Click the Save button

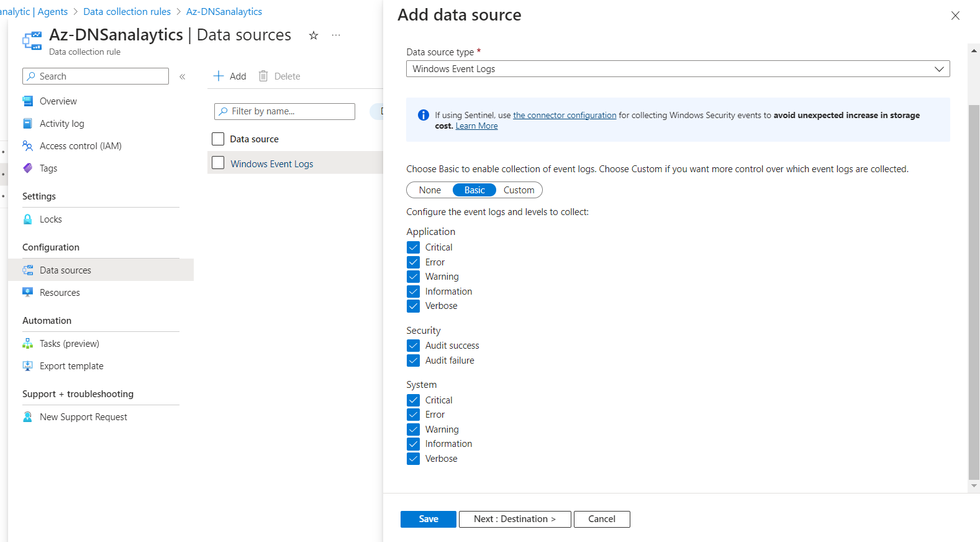pyautogui.click(x=429, y=519)
